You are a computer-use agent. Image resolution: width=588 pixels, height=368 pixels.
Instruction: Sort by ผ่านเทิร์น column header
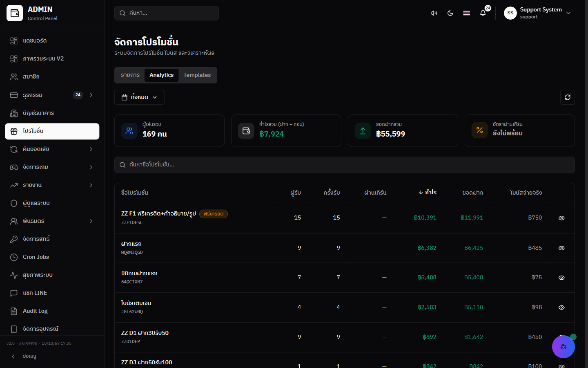375,193
